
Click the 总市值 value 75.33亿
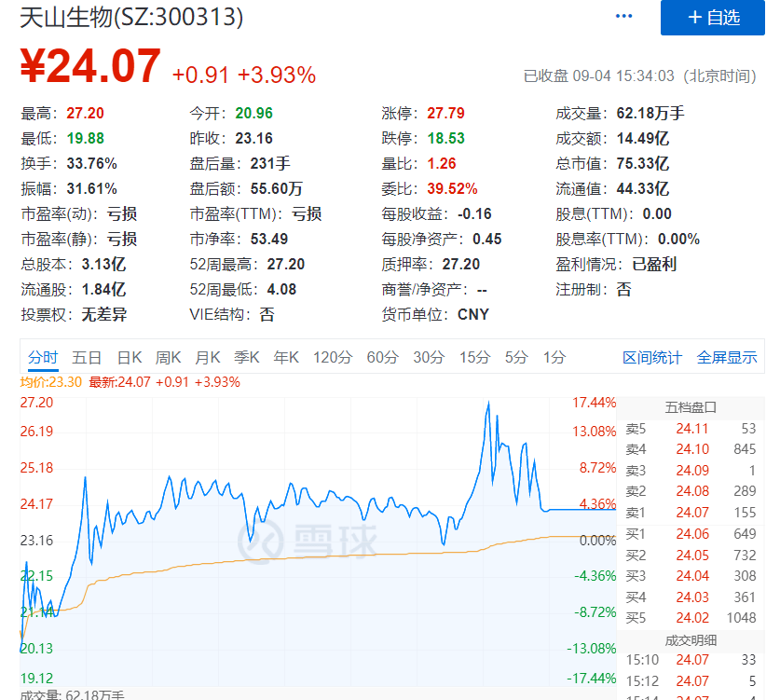[643, 163]
